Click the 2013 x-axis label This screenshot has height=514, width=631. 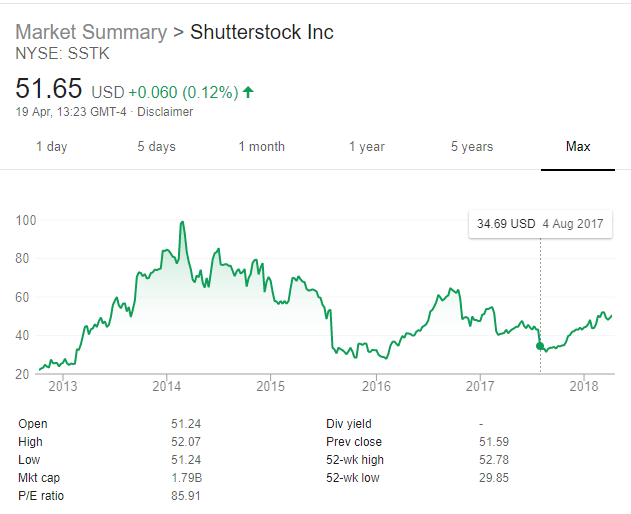[62, 386]
